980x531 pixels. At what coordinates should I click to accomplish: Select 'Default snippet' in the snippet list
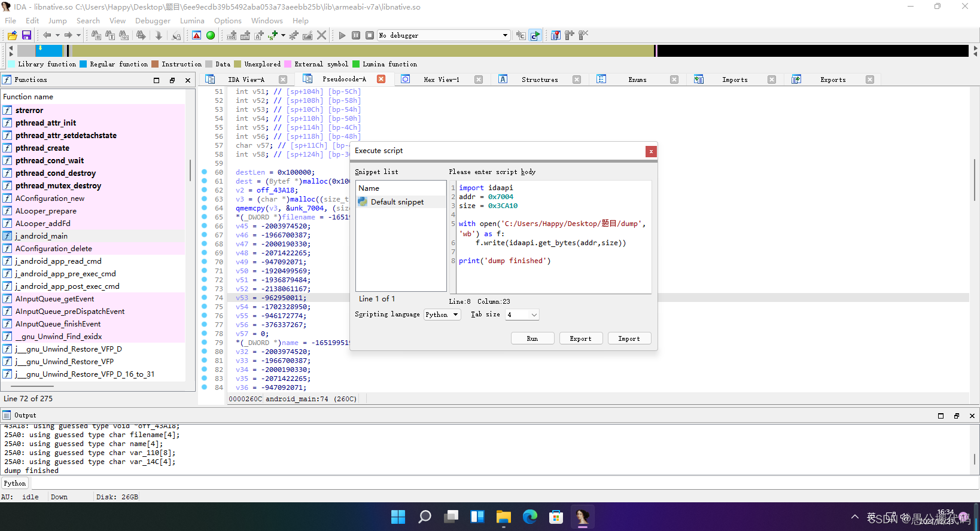pyautogui.click(x=401, y=202)
